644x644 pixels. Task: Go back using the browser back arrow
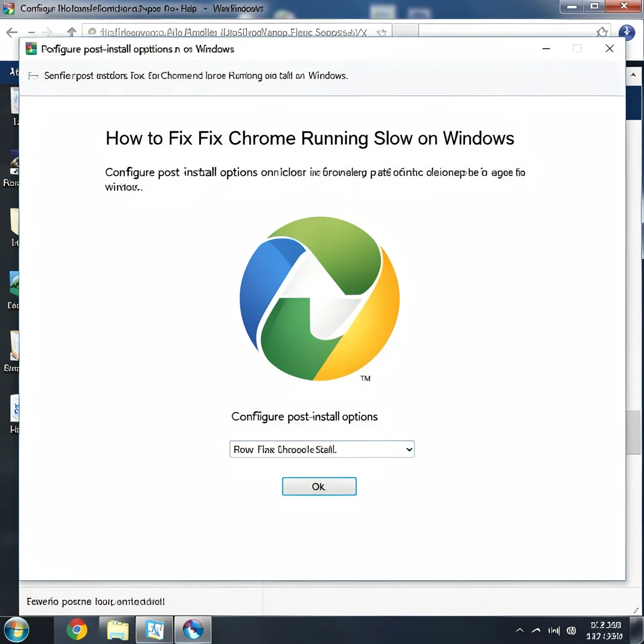tap(12, 32)
